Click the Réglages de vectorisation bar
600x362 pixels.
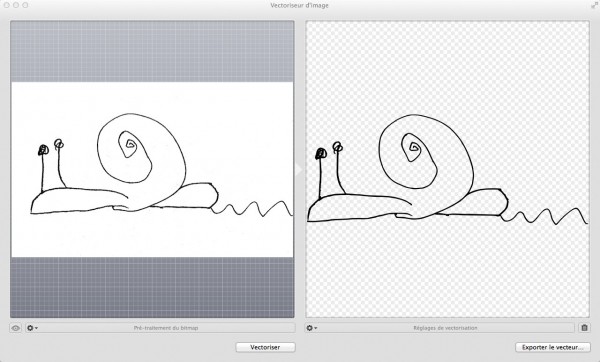[x=440, y=328]
